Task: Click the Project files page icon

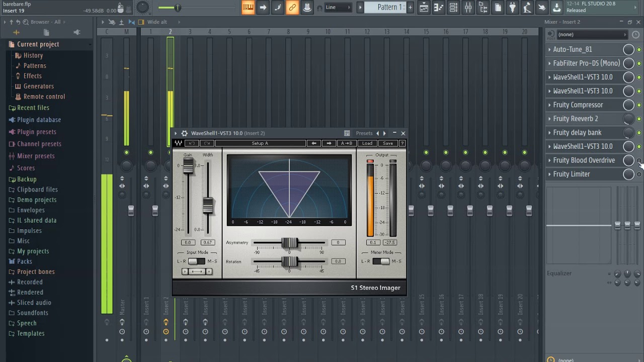Action: pos(498,7)
